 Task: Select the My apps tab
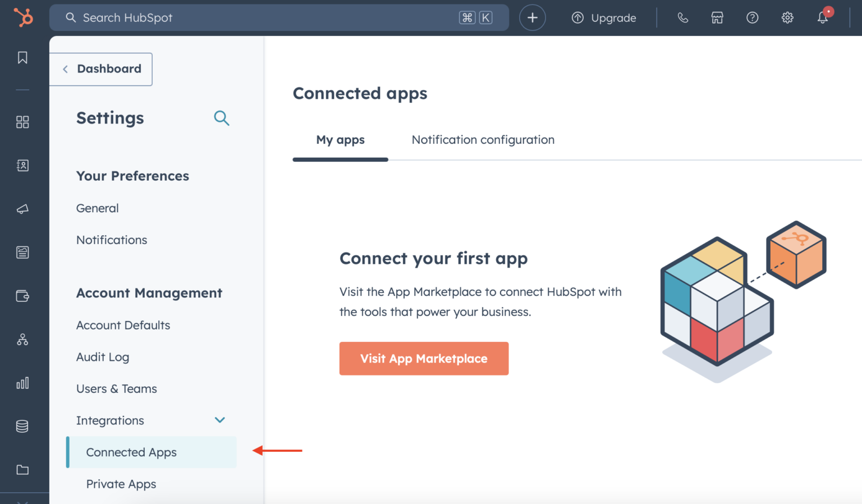pos(340,140)
